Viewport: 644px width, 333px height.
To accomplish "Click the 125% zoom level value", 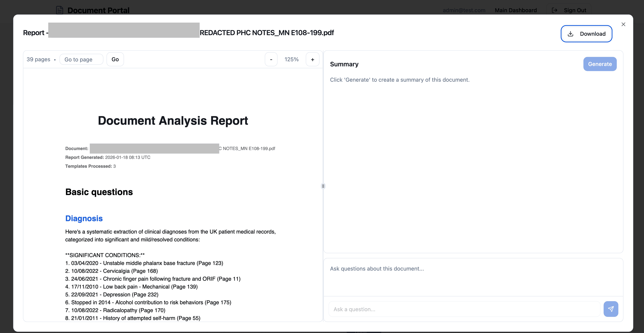I will (291, 59).
